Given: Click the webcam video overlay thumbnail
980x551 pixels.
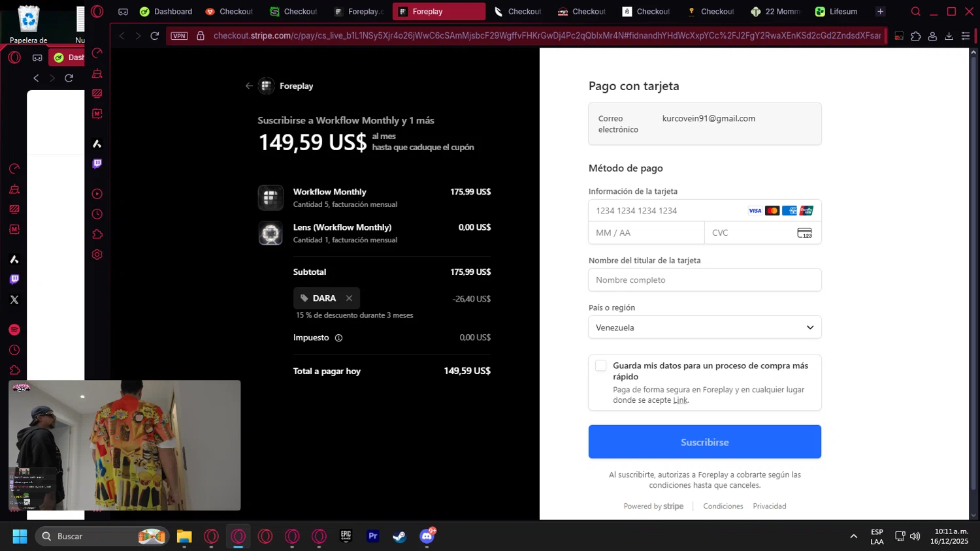Looking at the screenshot, I should [x=125, y=445].
